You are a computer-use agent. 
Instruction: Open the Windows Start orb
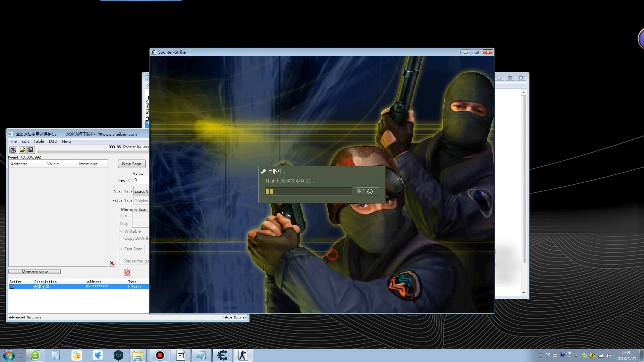9,355
